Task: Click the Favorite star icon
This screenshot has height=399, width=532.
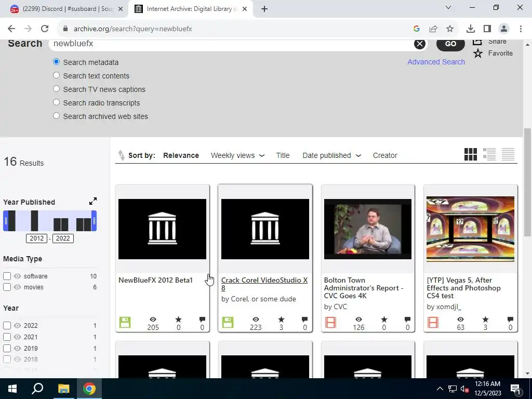Action: pos(478,54)
